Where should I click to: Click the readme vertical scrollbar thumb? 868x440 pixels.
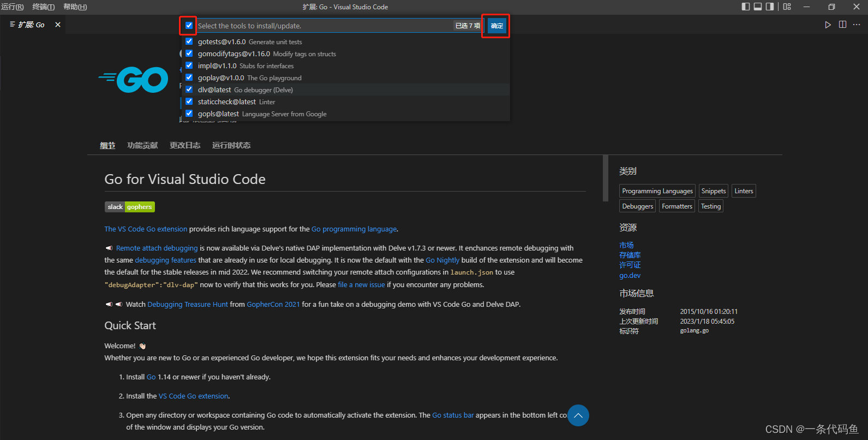[x=605, y=179]
